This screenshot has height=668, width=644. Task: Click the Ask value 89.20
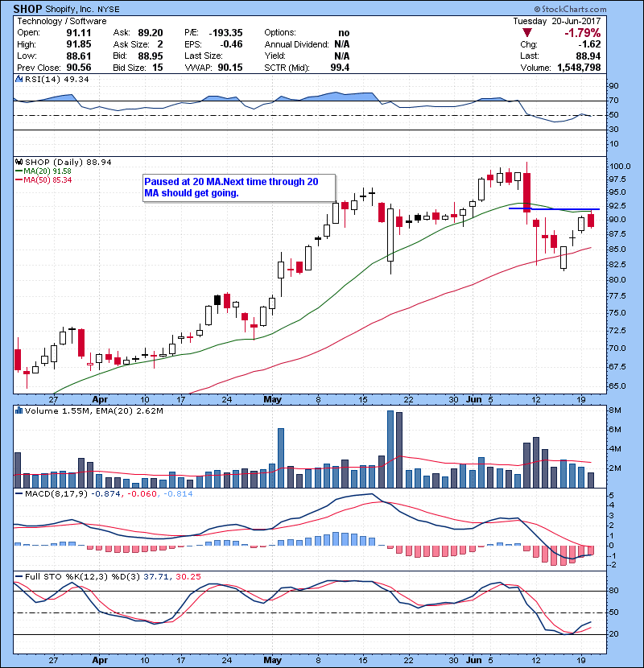click(151, 33)
